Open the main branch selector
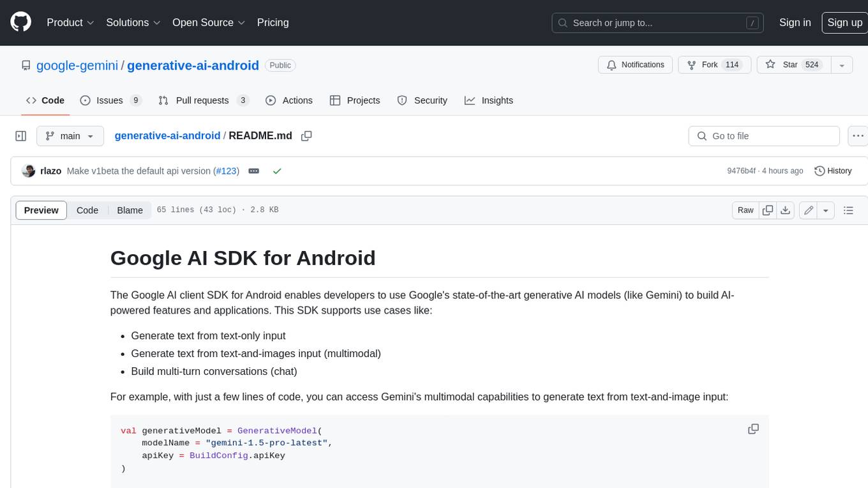This screenshot has width=868, height=488. 70,136
